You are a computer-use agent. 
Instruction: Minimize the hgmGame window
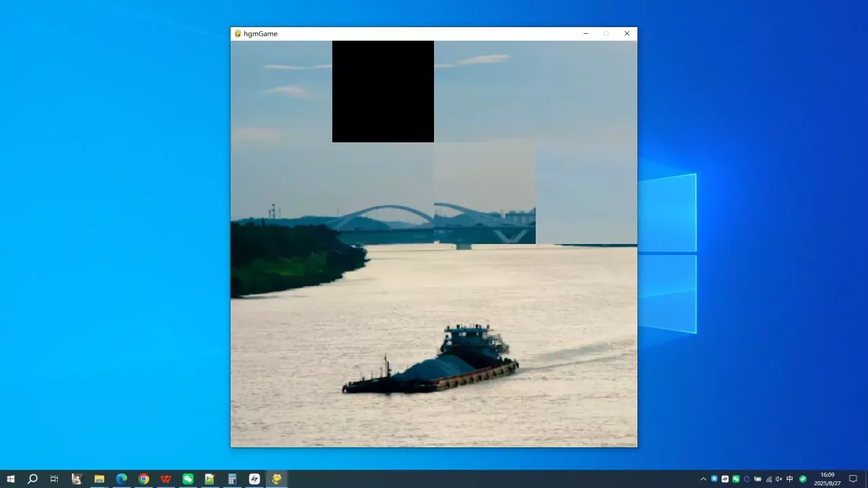(x=586, y=33)
